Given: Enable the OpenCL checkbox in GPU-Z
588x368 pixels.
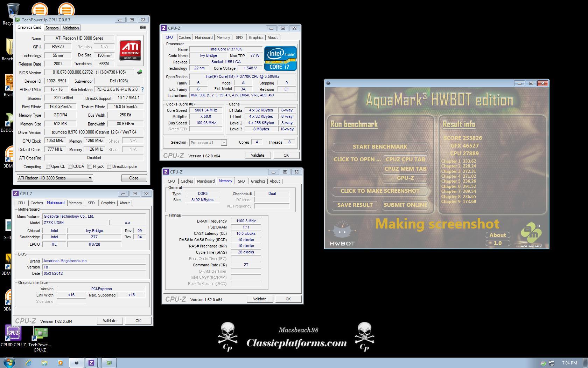Looking at the screenshot, I should click(x=48, y=166).
